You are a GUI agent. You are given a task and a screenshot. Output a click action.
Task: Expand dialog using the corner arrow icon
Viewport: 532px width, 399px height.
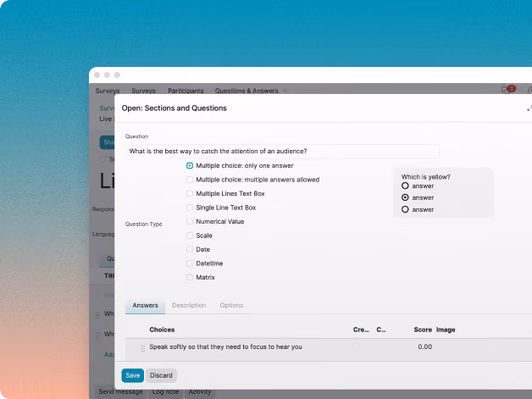point(529,108)
